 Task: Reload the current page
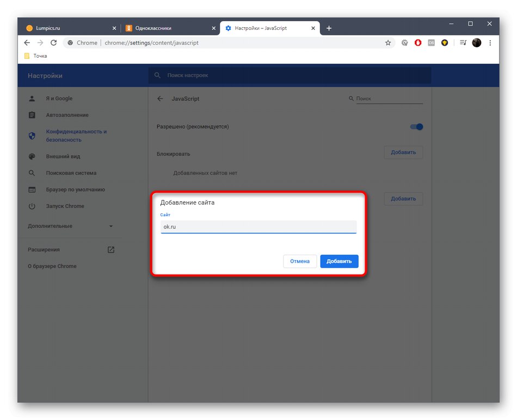pos(53,42)
